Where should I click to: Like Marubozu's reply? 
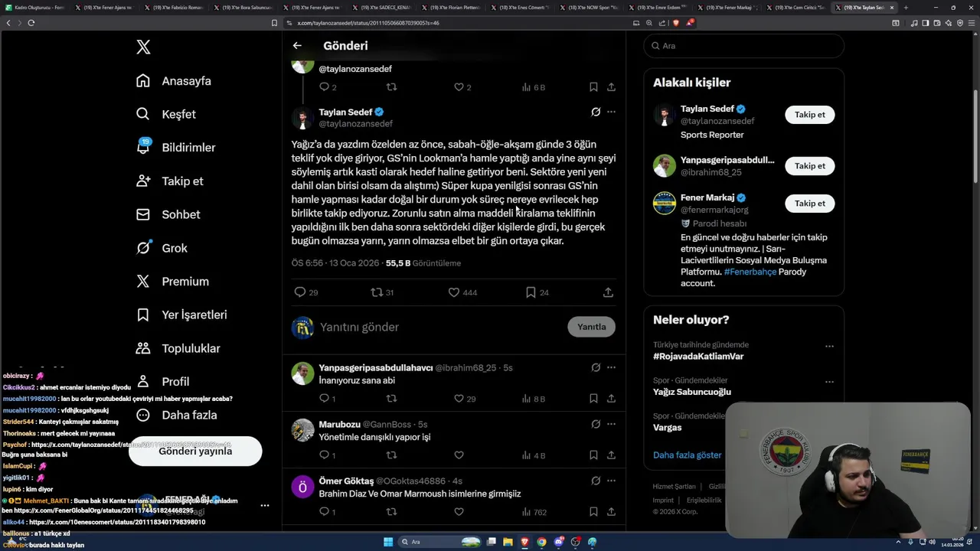tap(459, 455)
